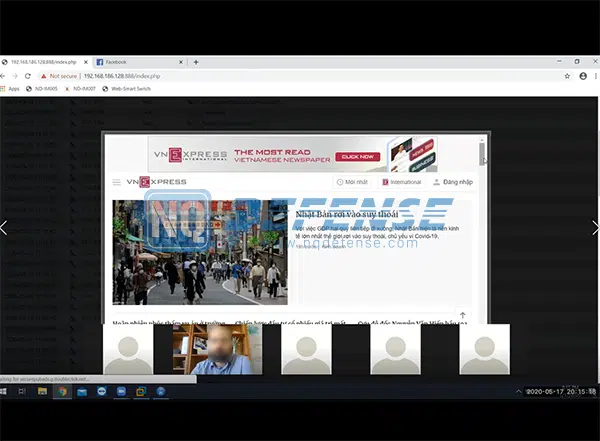The height and width of the screenshot is (441, 600).
Task: Click the CLICK NOW banner button
Action: [357, 157]
